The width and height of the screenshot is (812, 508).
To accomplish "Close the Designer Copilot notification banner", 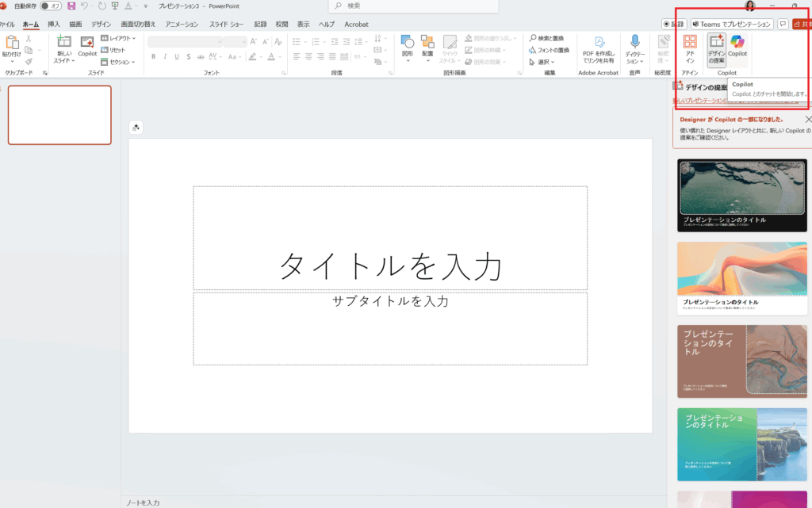I will point(808,120).
